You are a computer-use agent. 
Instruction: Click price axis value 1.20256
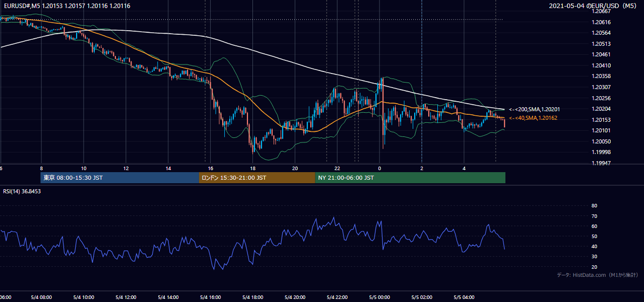(602, 98)
